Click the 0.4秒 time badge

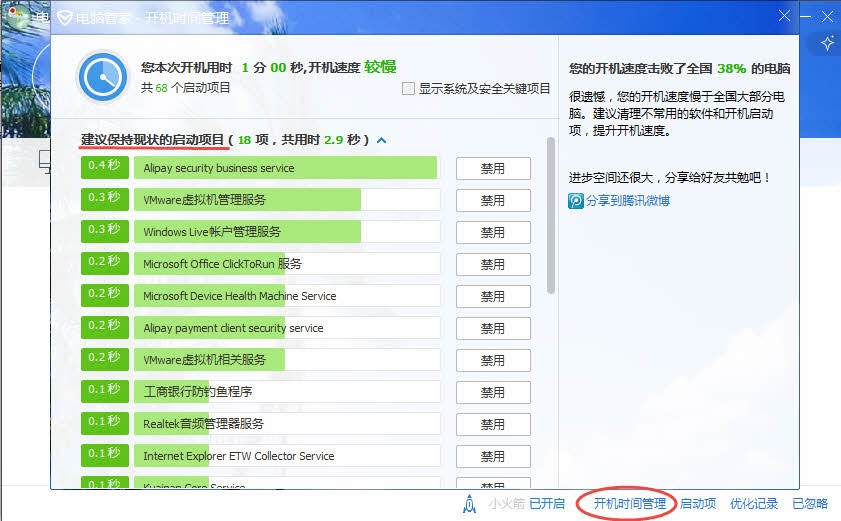tap(105, 167)
